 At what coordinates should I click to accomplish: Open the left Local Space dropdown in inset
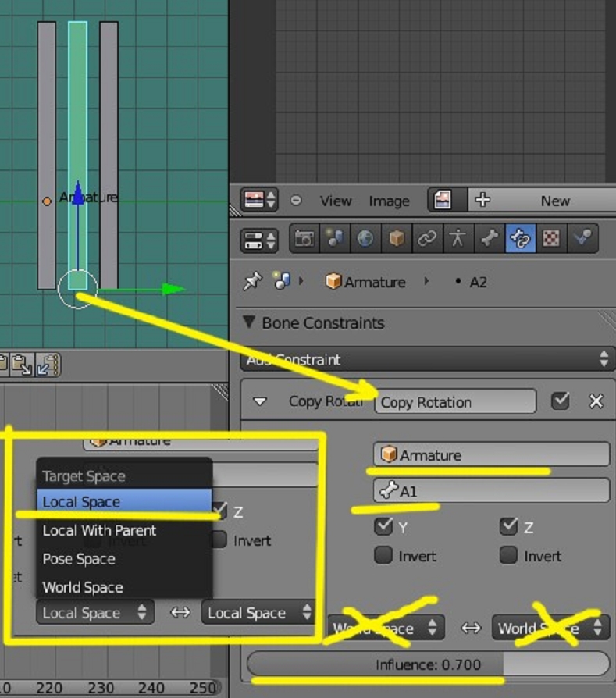[x=95, y=613]
